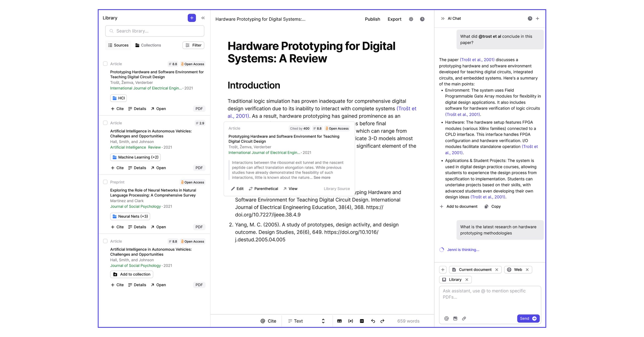The width and height of the screenshot is (644, 337).
Task: Add a context source with plus box icon
Action: [443, 270]
